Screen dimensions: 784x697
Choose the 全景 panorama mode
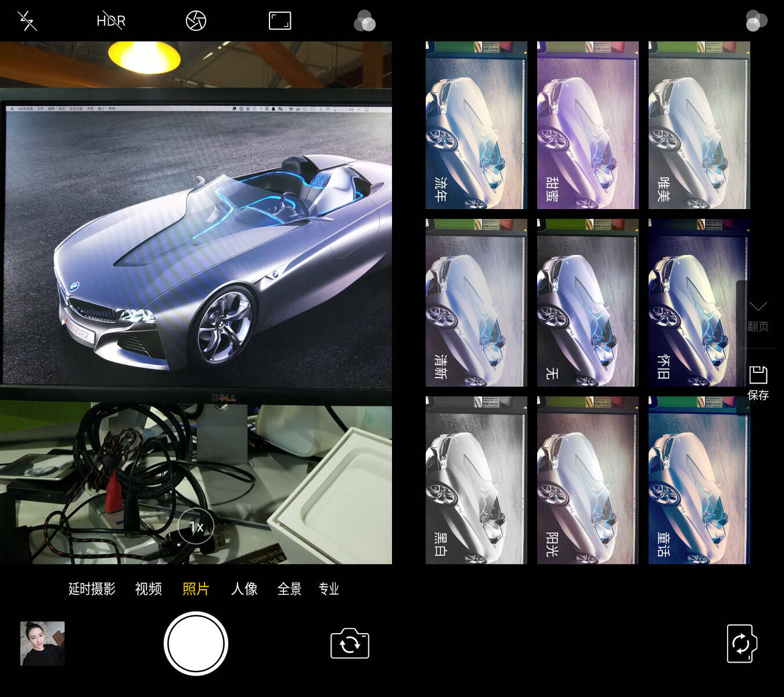coord(289,589)
